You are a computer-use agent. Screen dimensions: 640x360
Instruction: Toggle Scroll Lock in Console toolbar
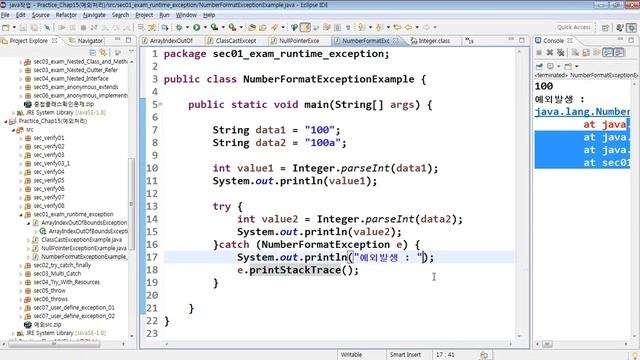click(586, 53)
